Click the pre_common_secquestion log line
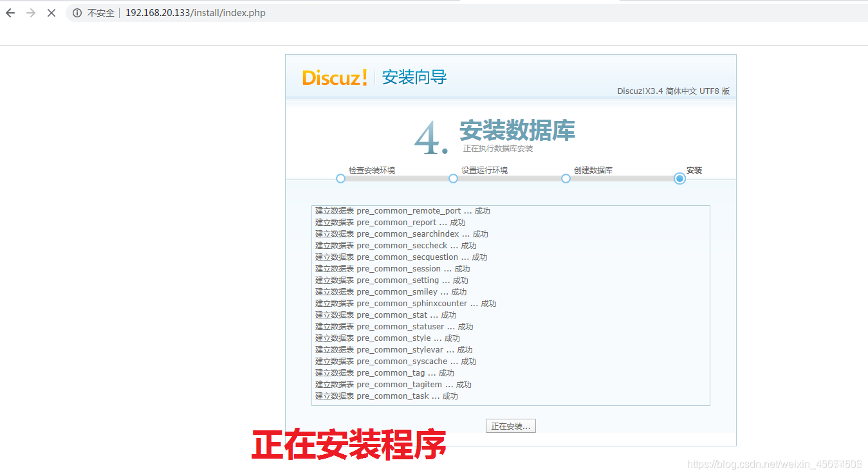The width and height of the screenshot is (868, 476). (402, 257)
